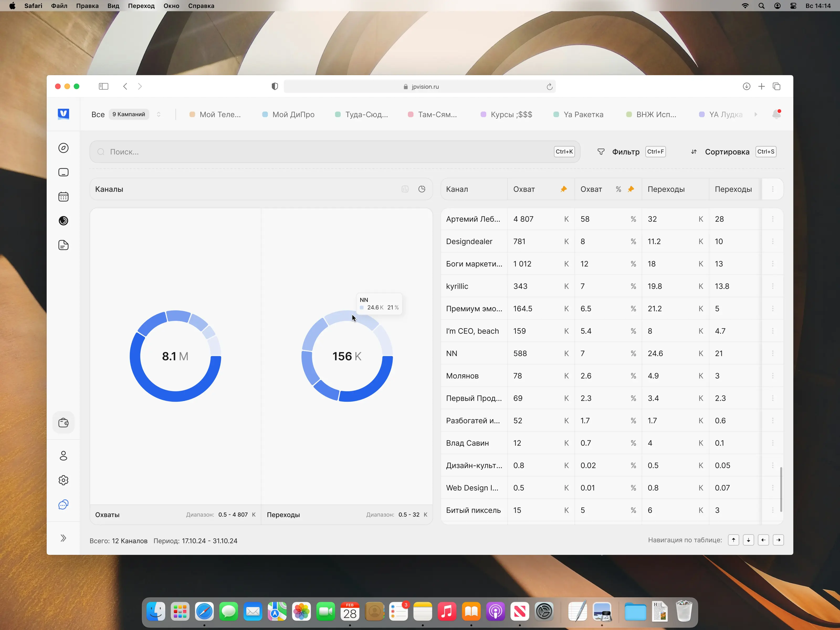Expand the sidebar with double chevron

(64, 538)
